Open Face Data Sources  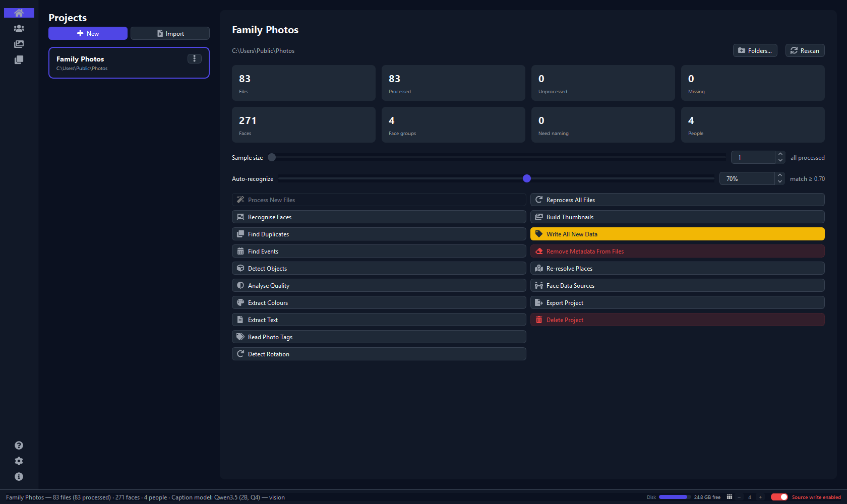pos(678,286)
